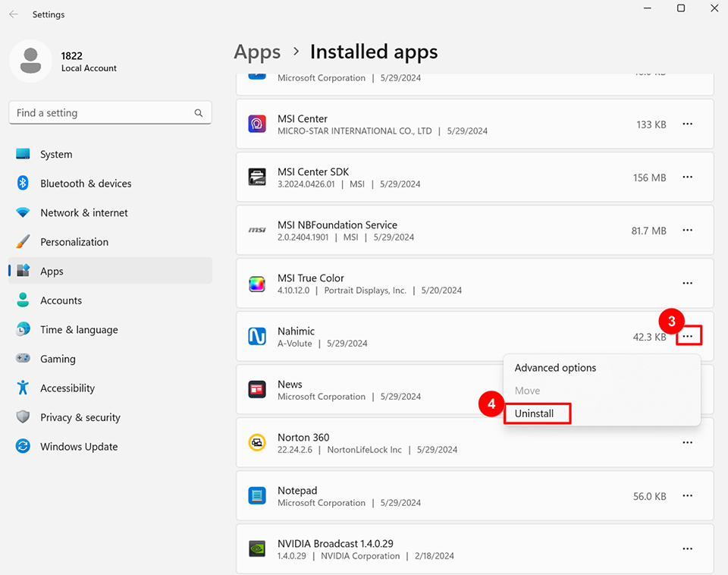The image size is (728, 575).
Task: Click the greyed-out Move menu entry
Action: tap(528, 391)
